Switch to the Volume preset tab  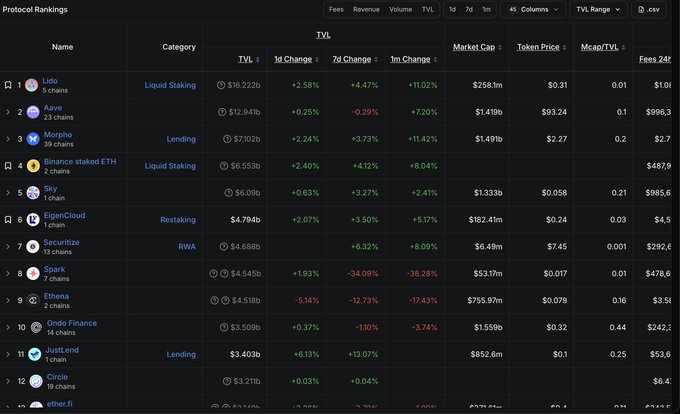click(400, 10)
